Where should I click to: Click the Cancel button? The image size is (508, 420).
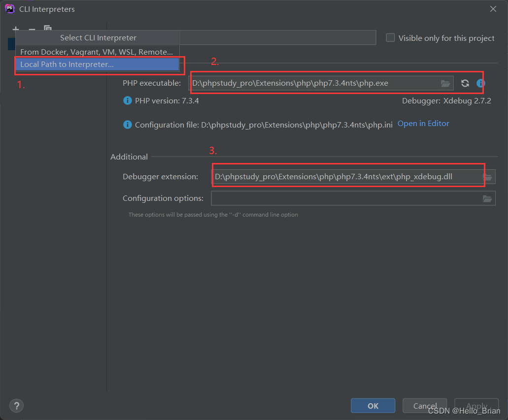425,406
